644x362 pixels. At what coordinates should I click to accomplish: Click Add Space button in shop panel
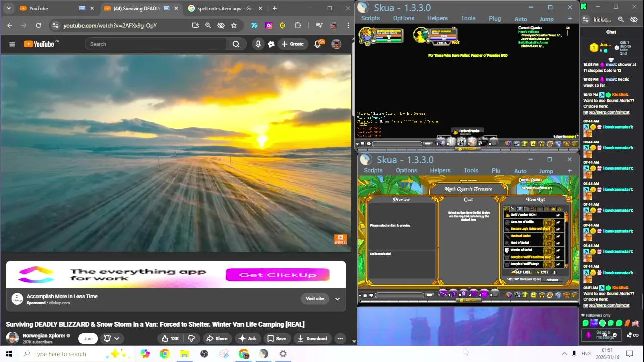(x=552, y=280)
